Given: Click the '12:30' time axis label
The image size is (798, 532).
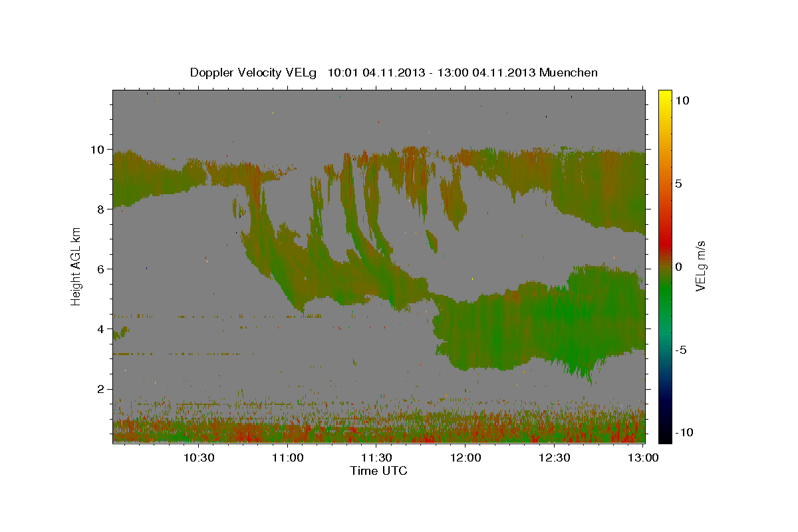Looking at the screenshot, I should tap(554, 458).
